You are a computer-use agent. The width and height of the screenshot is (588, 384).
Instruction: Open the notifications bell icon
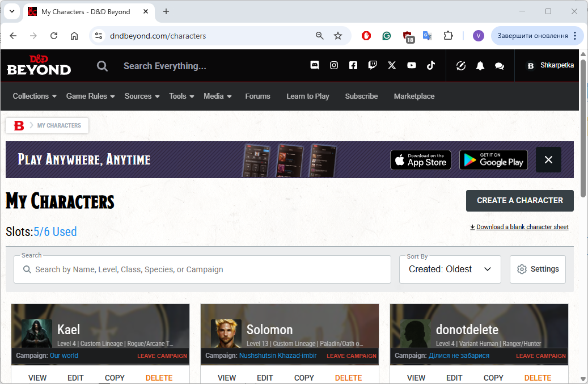[x=480, y=66]
